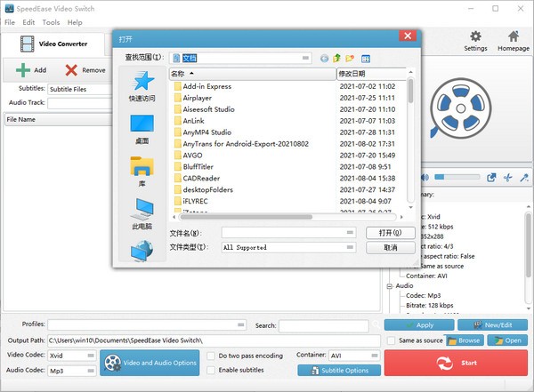Click the volume speaker icon
534x392 pixels.
pos(425,177)
